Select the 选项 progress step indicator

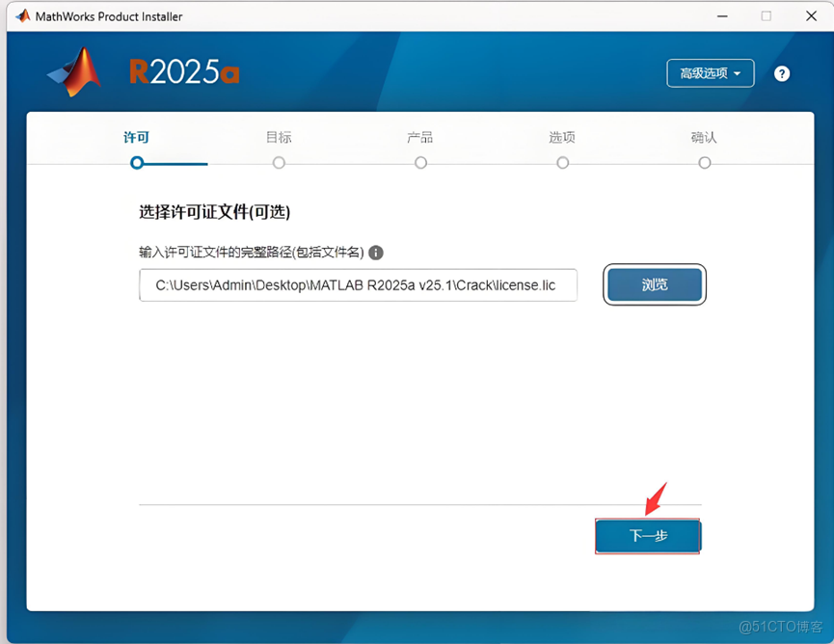[562, 163]
